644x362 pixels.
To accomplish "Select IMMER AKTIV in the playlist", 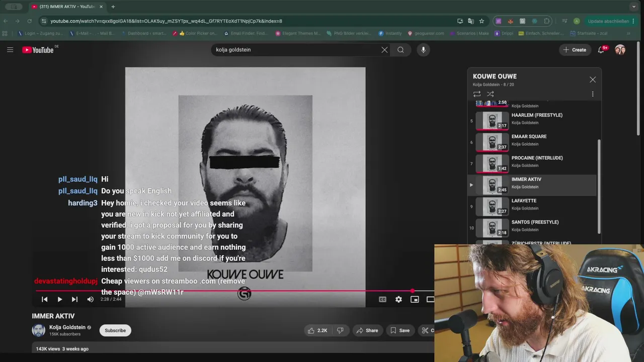I will [x=533, y=185].
